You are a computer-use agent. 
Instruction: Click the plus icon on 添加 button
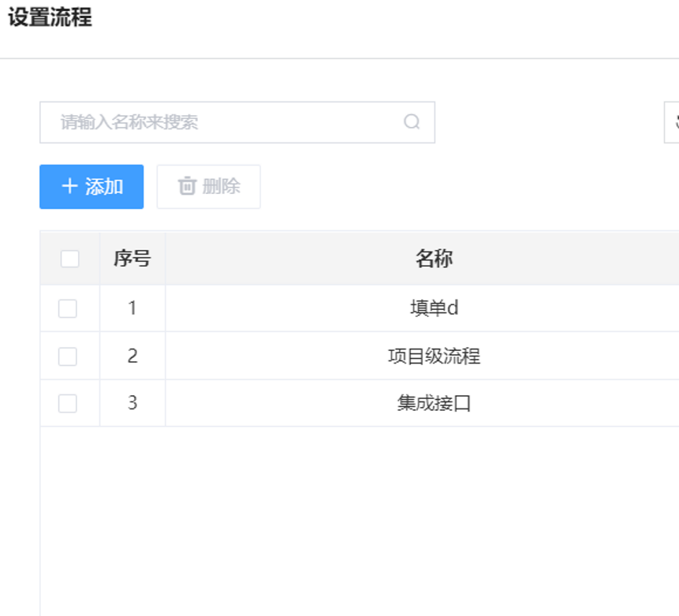[x=69, y=186]
